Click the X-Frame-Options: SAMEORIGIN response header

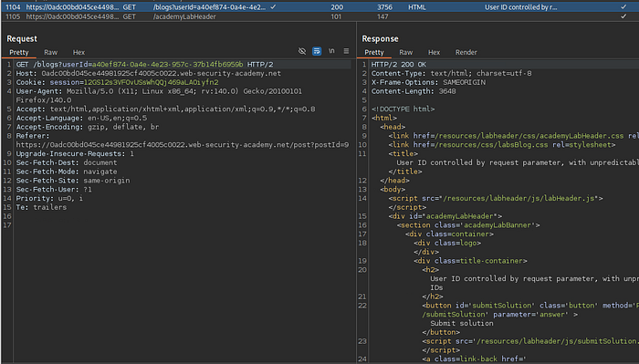[x=428, y=82]
